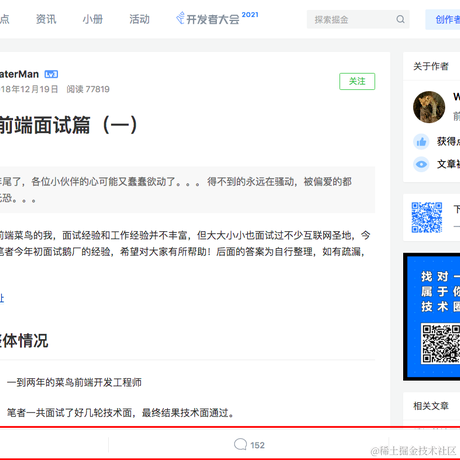460x460 pixels.
Task: Click the 152 comment count
Action: coord(257,445)
